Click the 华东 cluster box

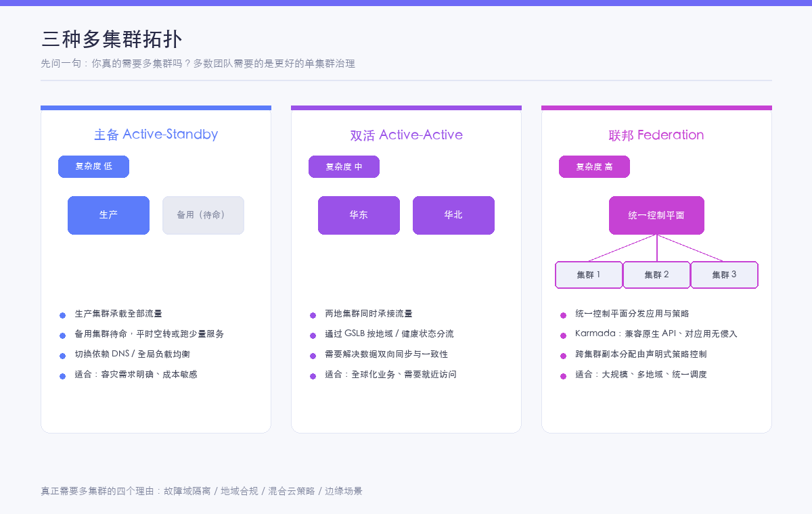pyautogui.click(x=359, y=215)
